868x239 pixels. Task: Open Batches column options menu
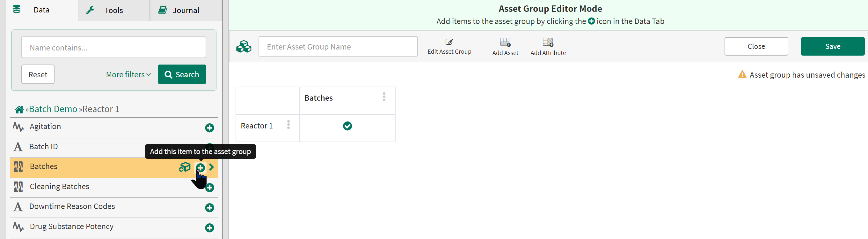(x=384, y=97)
